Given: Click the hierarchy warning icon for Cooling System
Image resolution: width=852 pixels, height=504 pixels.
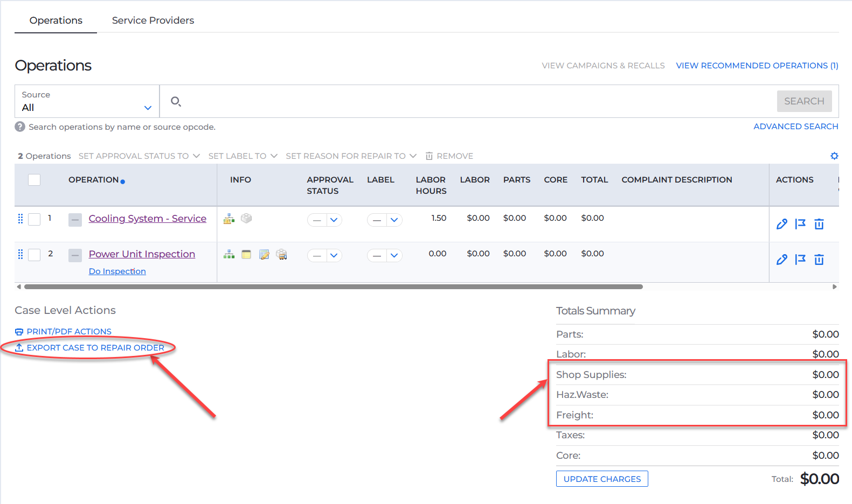Looking at the screenshot, I should click(x=229, y=219).
